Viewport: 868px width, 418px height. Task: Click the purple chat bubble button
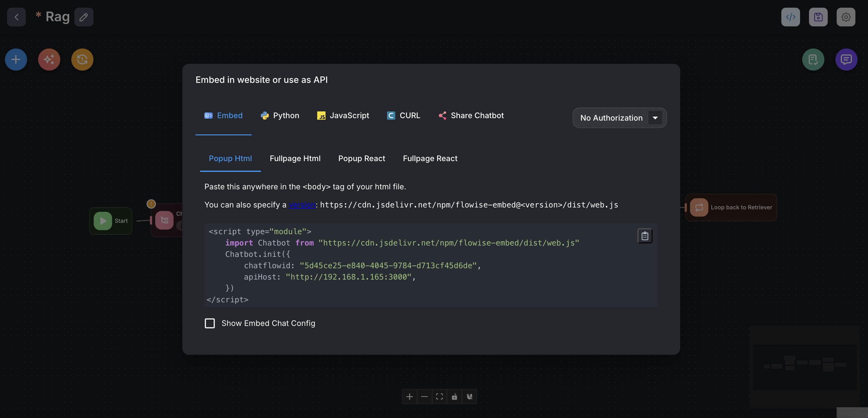tap(846, 60)
